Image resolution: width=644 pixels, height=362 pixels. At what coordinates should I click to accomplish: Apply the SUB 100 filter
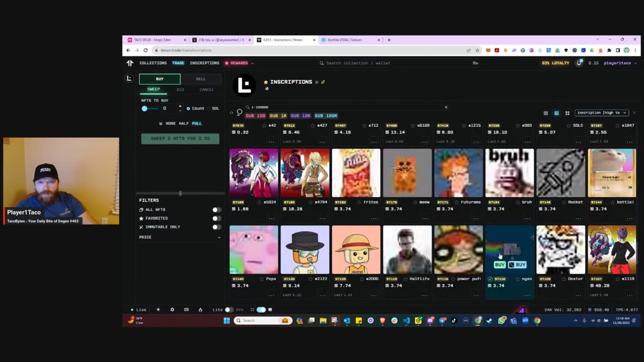point(255,116)
